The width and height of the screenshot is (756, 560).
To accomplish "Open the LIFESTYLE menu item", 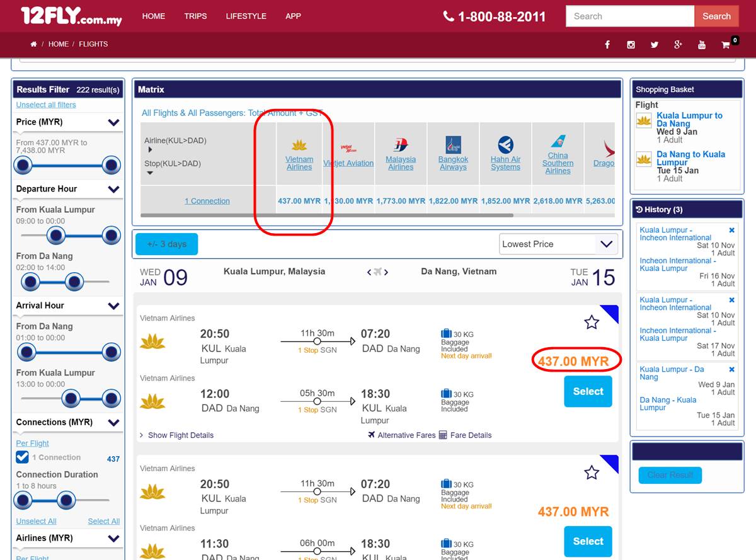I will (x=246, y=16).
